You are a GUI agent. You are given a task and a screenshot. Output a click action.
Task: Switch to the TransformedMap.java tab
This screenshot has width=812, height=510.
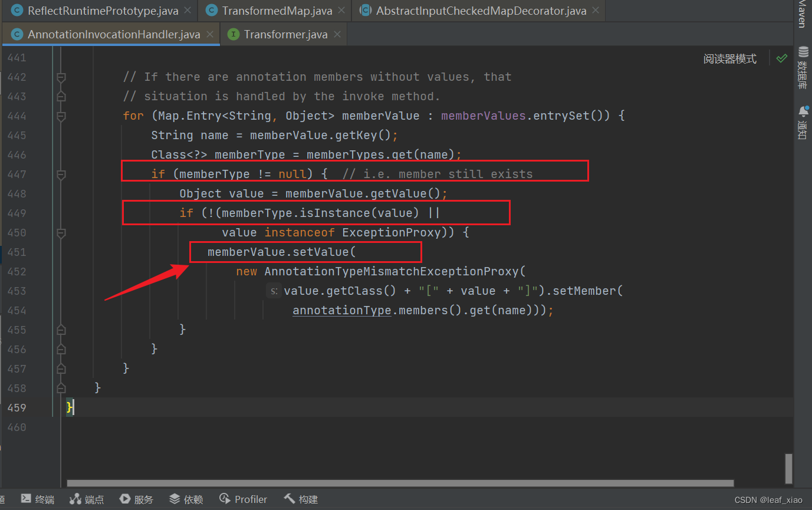277,11
